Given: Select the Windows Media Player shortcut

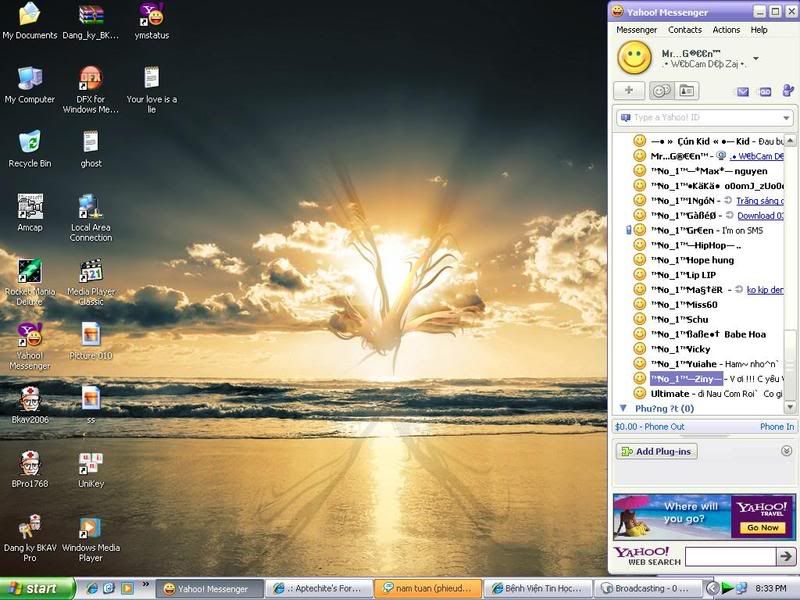Looking at the screenshot, I should coord(91,538).
